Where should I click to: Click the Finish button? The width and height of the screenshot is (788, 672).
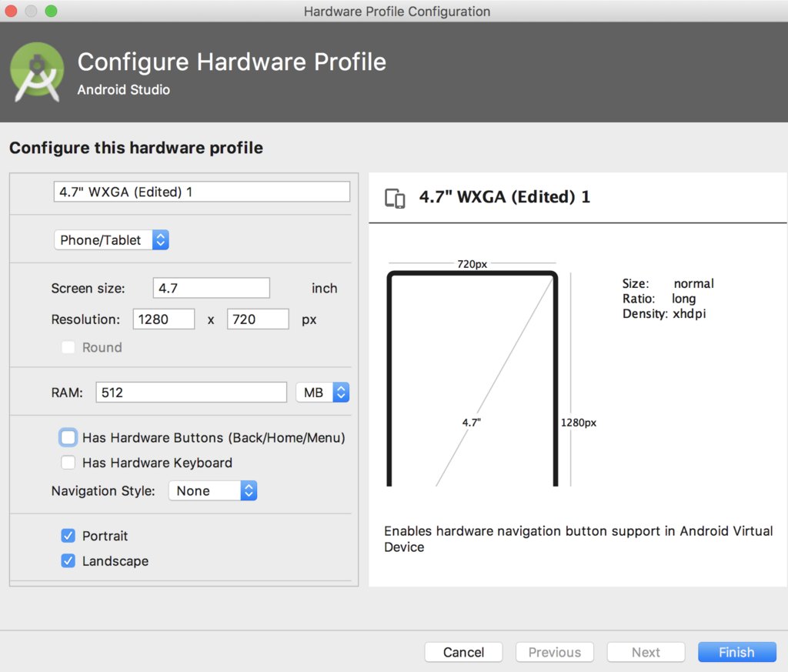(x=736, y=653)
